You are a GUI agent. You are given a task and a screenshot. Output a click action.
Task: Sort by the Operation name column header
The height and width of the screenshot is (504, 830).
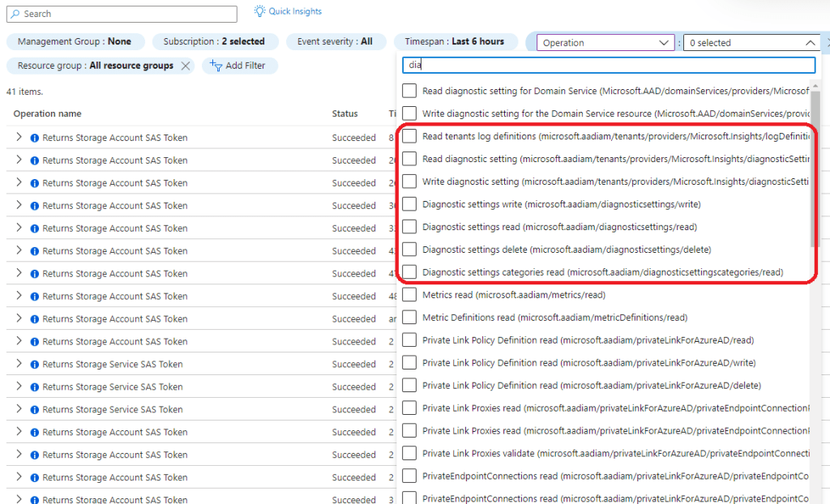click(47, 113)
